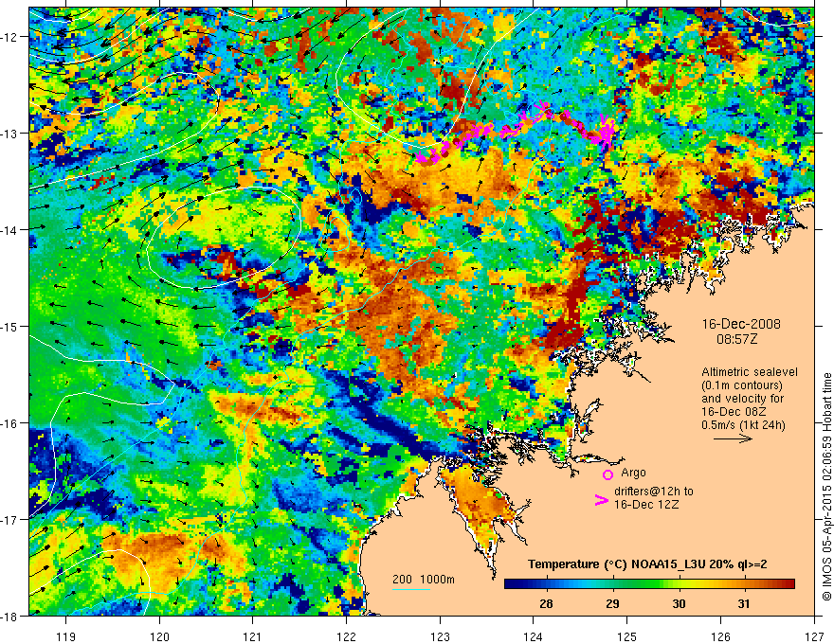Screen dimensions: 834x644
Task: Click the Argo magenta circle legend symbol
Action: [x=607, y=474]
